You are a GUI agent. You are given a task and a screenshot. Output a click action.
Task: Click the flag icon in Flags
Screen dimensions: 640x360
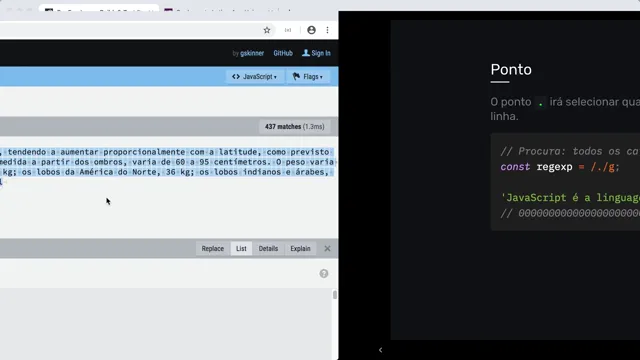tap(296, 76)
